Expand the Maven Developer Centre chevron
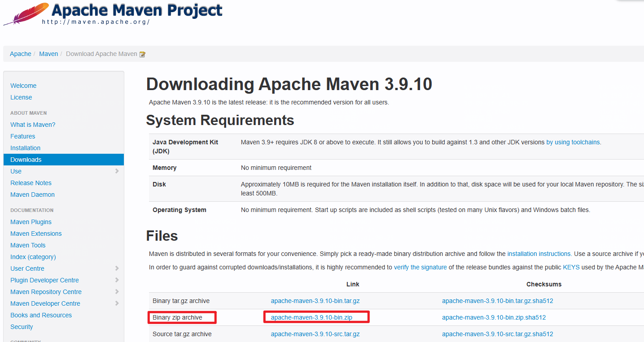The width and height of the screenshot is (644, 342). click(x=117, y=303)
